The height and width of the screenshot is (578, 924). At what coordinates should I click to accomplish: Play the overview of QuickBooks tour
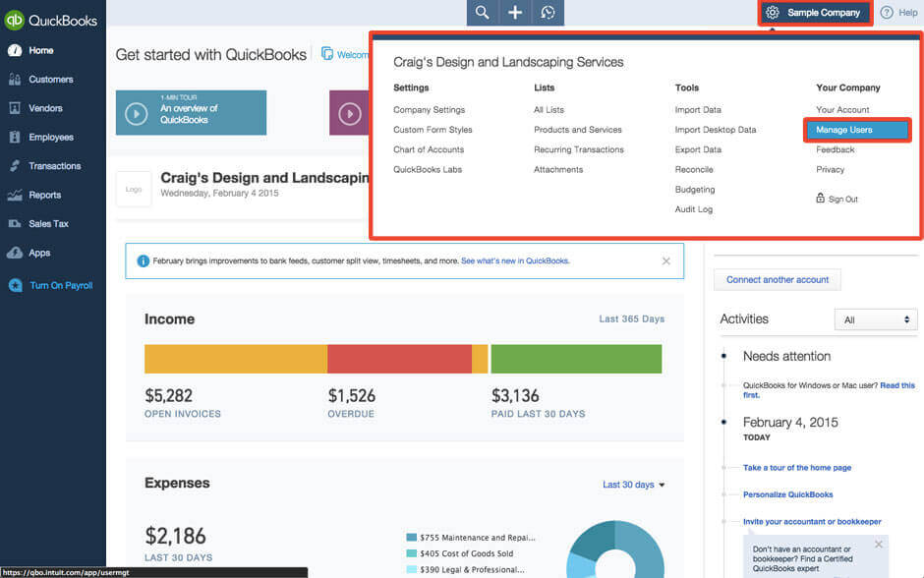(137, 114)
